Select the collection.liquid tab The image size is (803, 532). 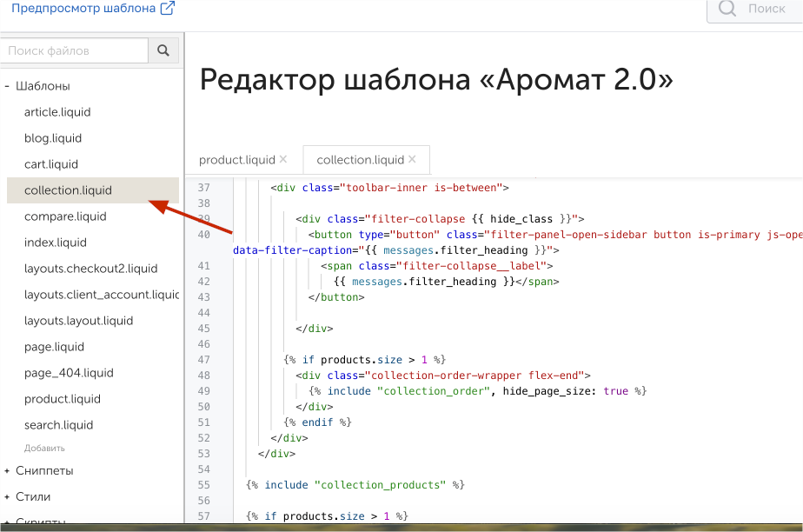tap(360, 160)
